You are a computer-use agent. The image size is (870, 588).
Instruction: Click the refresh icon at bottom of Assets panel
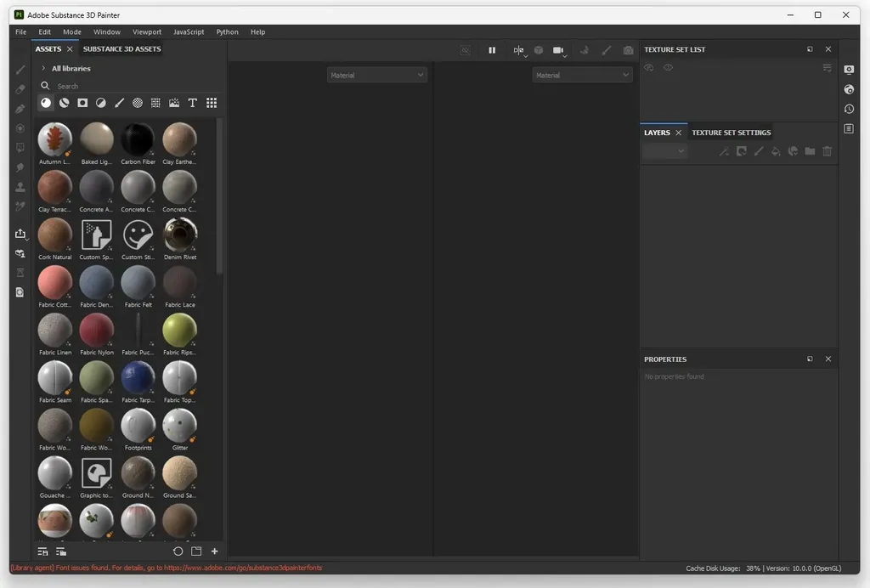pos(178,551)
